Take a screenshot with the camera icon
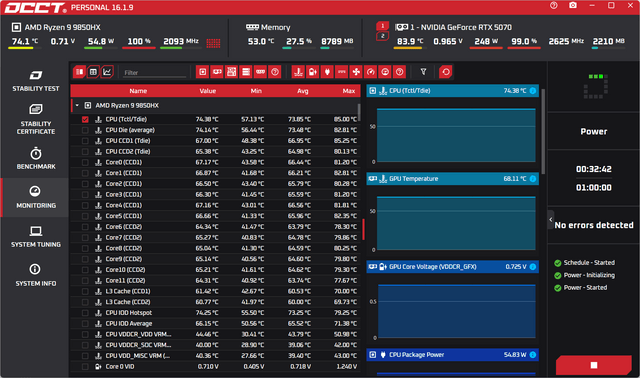This screenshot has height=378, width=640. point(573,6)
